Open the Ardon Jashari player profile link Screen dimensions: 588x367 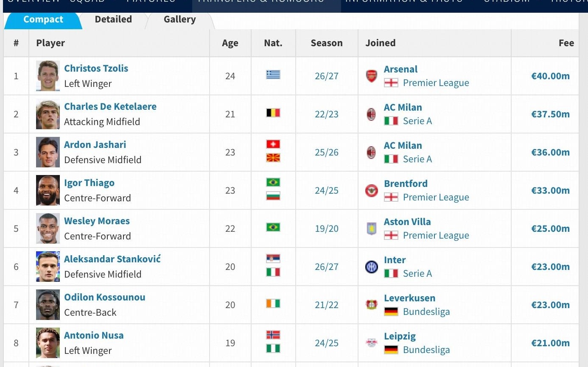tap(95, 145)
